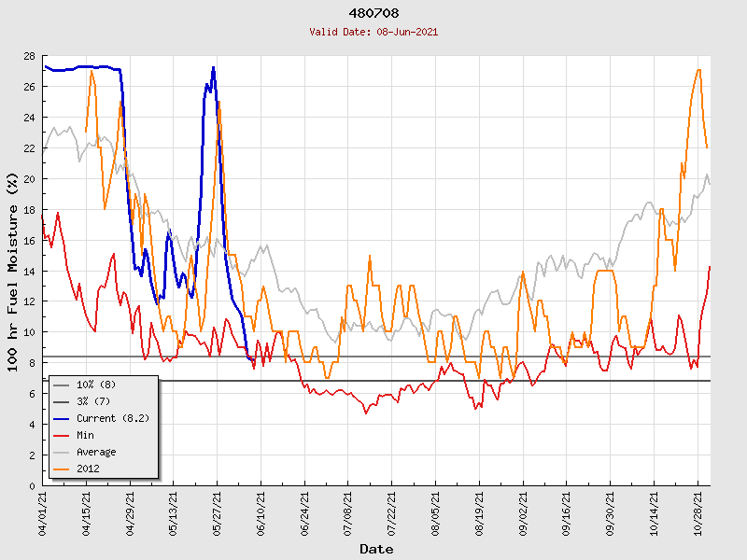Select the 3% (7) legend label
Viewport: 747px width, 560px height.
(93, 401)
